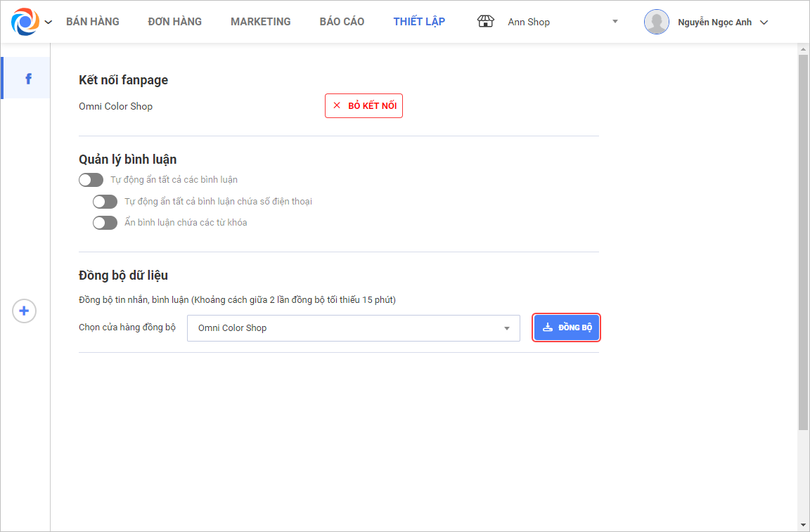Click the app logo icon
Image resolution: width=810 pixels, height=532 pixels.
(25, 22)
